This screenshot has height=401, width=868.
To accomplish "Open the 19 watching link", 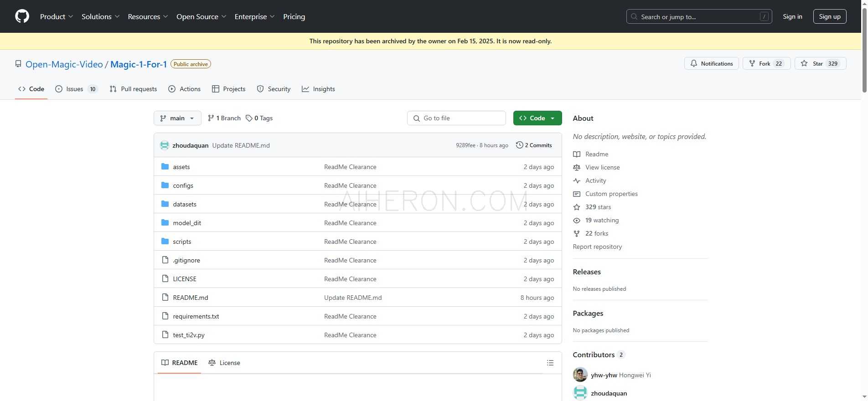I will coord(596,220).
